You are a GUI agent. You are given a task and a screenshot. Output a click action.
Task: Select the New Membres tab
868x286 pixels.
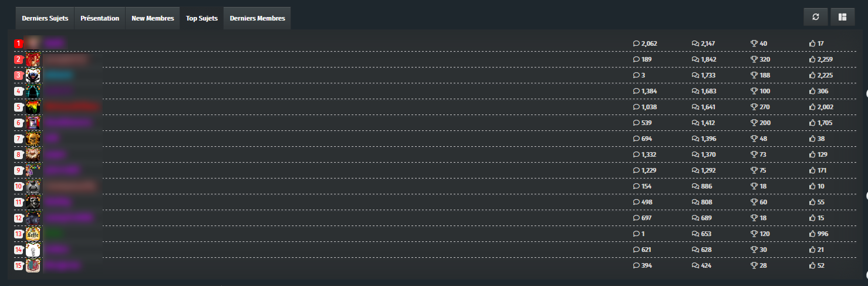pyautogui.click(x=153, y=18)
